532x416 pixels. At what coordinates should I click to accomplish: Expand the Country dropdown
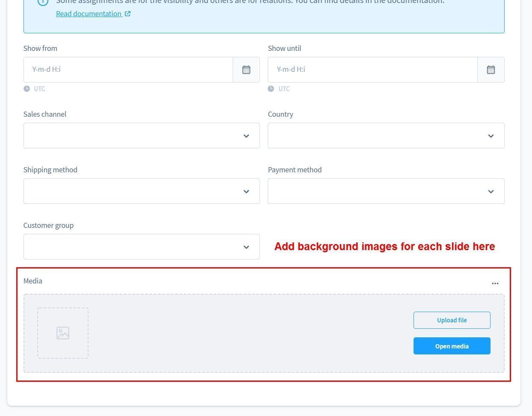(x=386, y=136)
